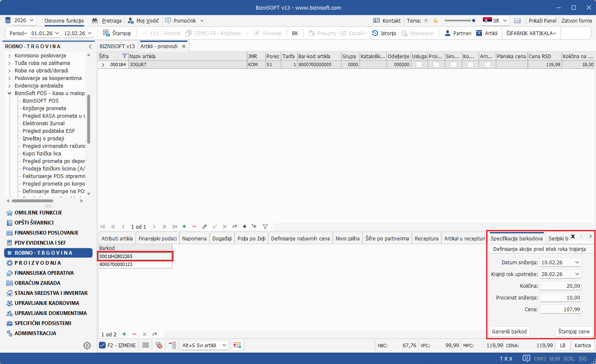The image size is (596, 364).
Task: Open the Datum sniženja date dropdown
Action: point(577,263)
